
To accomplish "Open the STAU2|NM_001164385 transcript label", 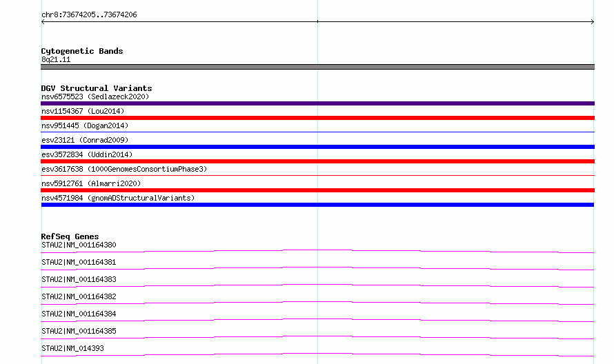I will point(79,331).
